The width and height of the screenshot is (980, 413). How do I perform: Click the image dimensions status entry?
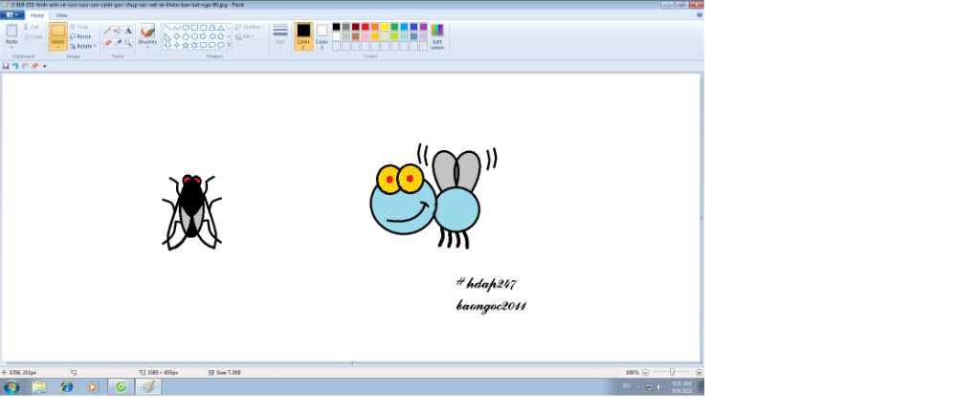pos(160,373)
